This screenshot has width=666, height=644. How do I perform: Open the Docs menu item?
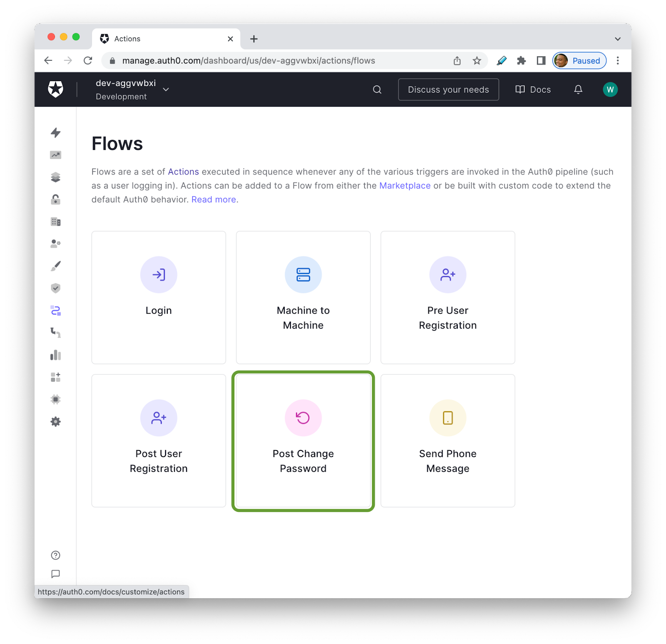click(x=533, y=89)
